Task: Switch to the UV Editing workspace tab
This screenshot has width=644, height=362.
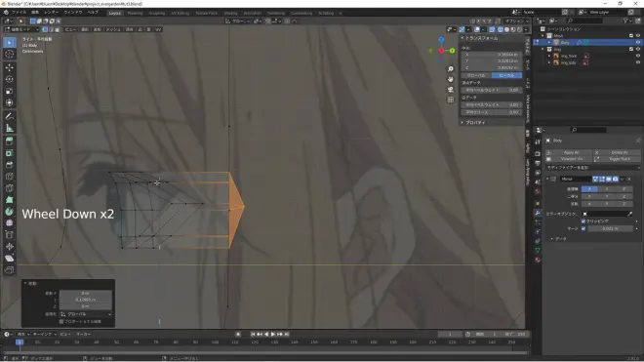Action: pos(181,13)
